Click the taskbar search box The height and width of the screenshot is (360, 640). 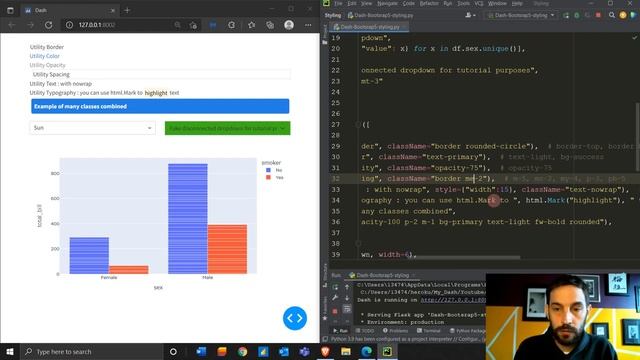(x=92, y=351)
